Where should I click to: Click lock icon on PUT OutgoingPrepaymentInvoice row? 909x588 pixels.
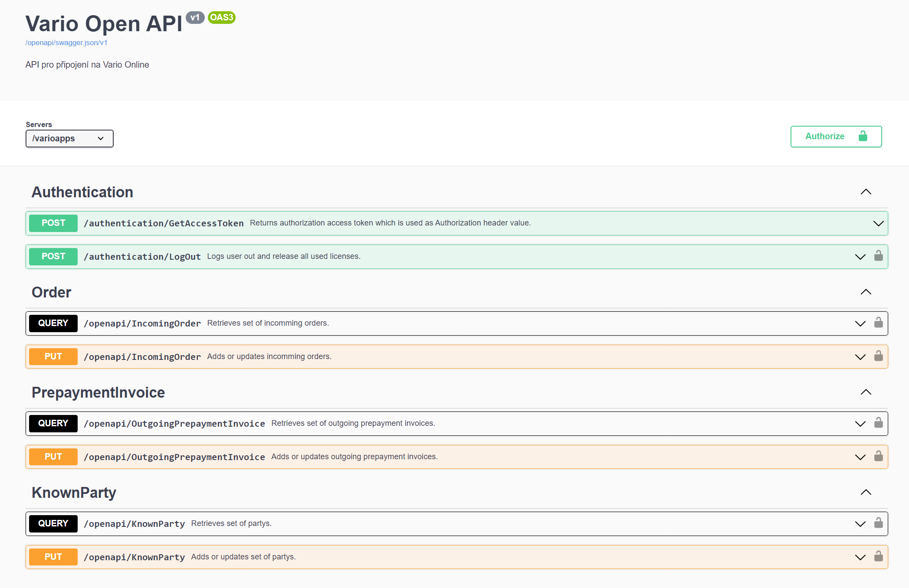878,456
